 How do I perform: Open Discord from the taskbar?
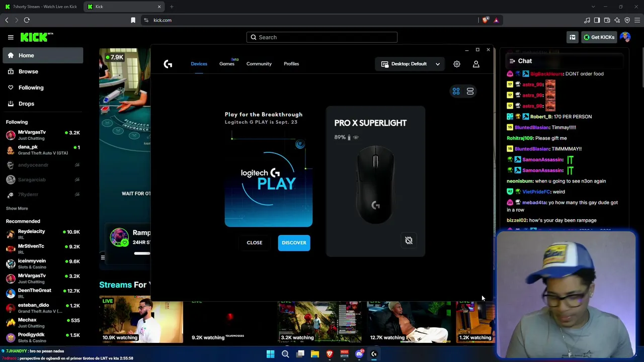(359, 354)
